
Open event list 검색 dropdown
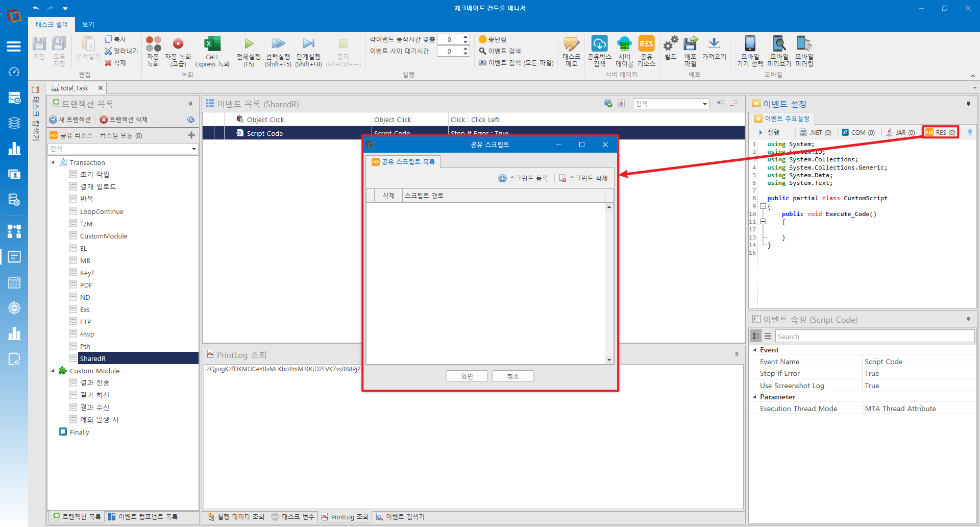pos(704,104)
